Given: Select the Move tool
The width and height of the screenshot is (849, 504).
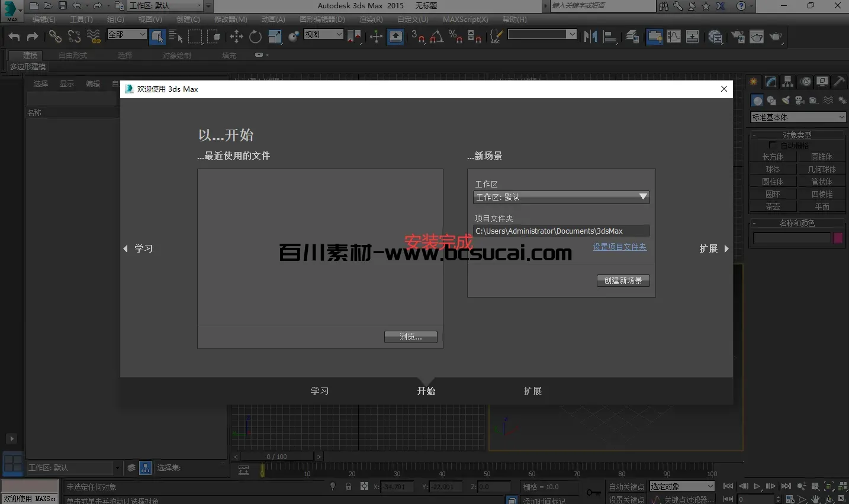Looking at the screenshot, I should (x=237, y=37).
